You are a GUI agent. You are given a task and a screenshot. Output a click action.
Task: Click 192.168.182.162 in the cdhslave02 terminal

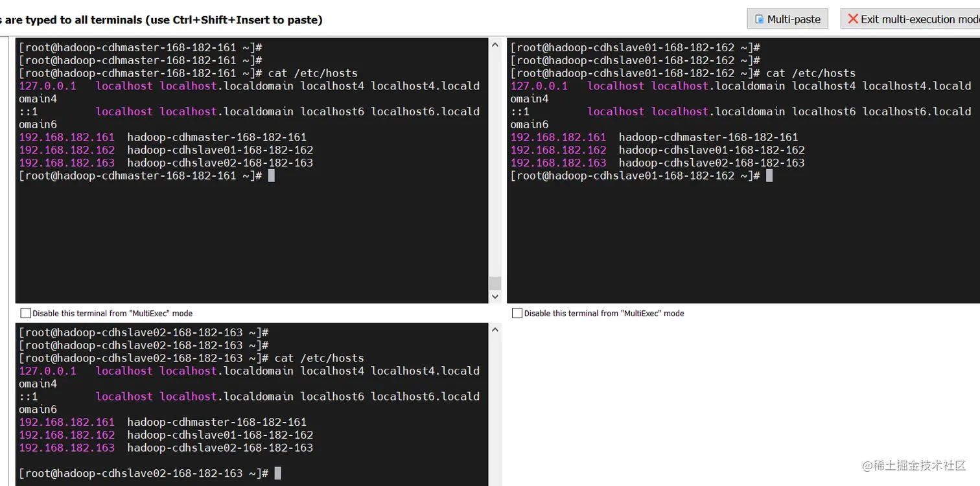click(x=67, y=435)
